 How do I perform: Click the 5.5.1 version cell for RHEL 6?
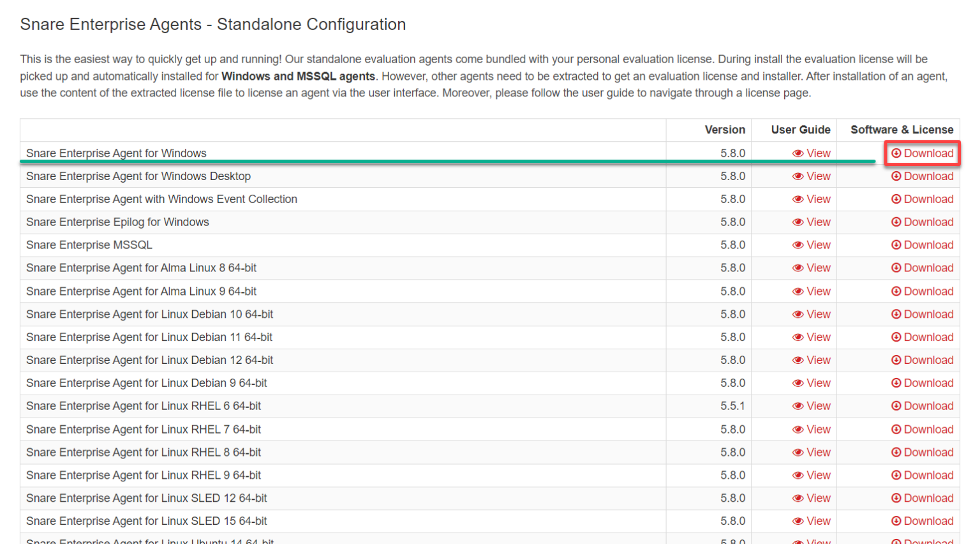point(732,406)
